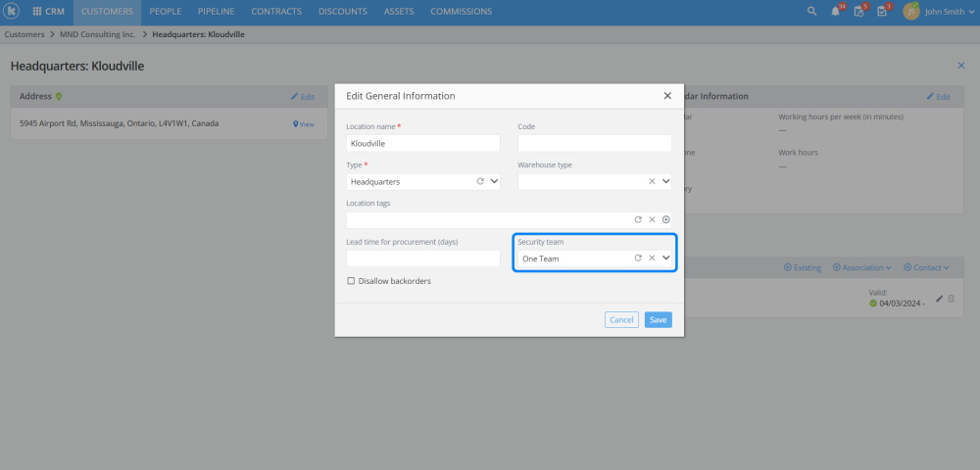The width and height of the screenshot is (980, 470).
Task: Switch to the Pipeline menu tab
Action: (x=216, y=12)
